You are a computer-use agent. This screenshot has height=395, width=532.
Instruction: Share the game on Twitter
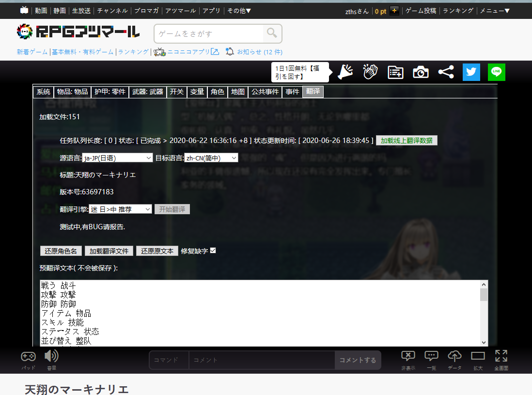(470, 72)
